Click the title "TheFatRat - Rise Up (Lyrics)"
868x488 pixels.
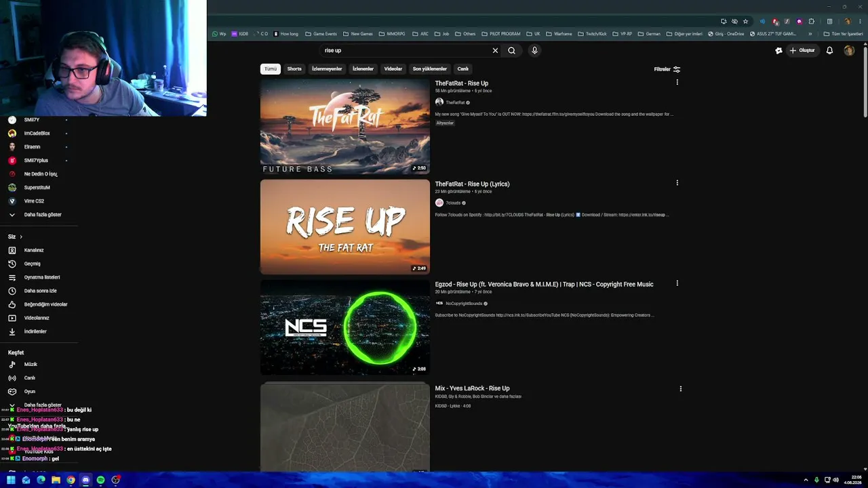coord(472,184)
